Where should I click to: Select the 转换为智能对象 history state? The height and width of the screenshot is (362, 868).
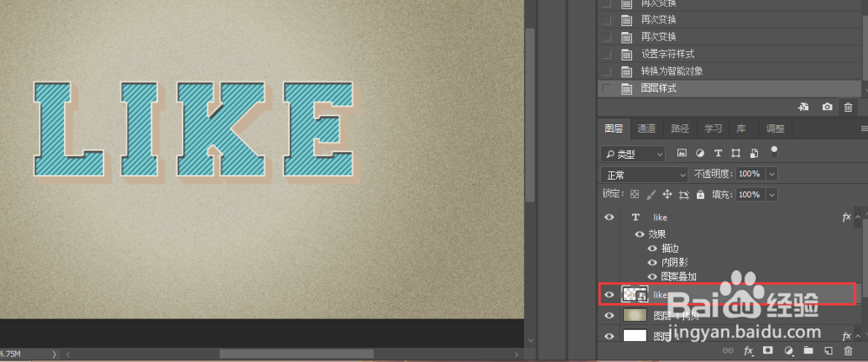coord(729,71)
